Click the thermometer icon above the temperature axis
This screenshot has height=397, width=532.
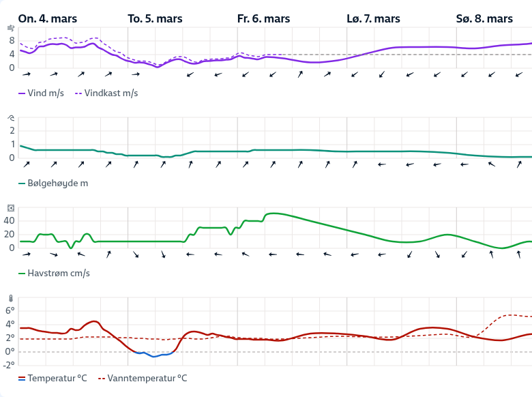coord(10,298)
